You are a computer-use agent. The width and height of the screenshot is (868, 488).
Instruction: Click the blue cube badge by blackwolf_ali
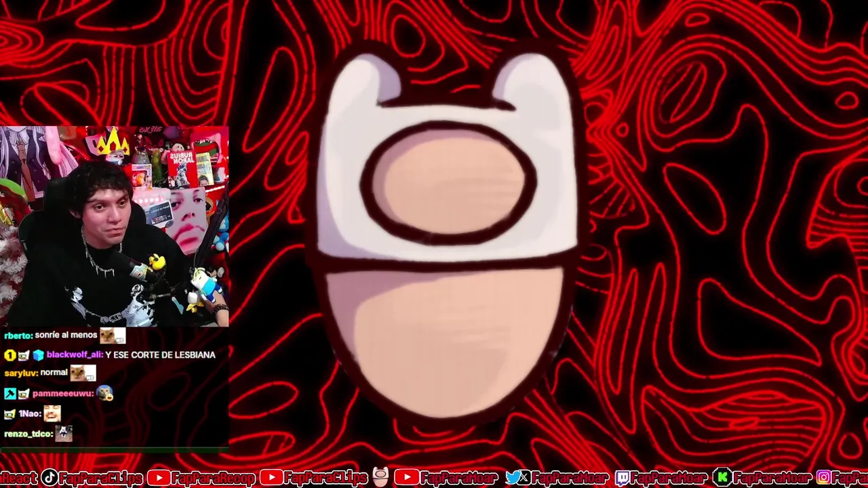(38, 355)
